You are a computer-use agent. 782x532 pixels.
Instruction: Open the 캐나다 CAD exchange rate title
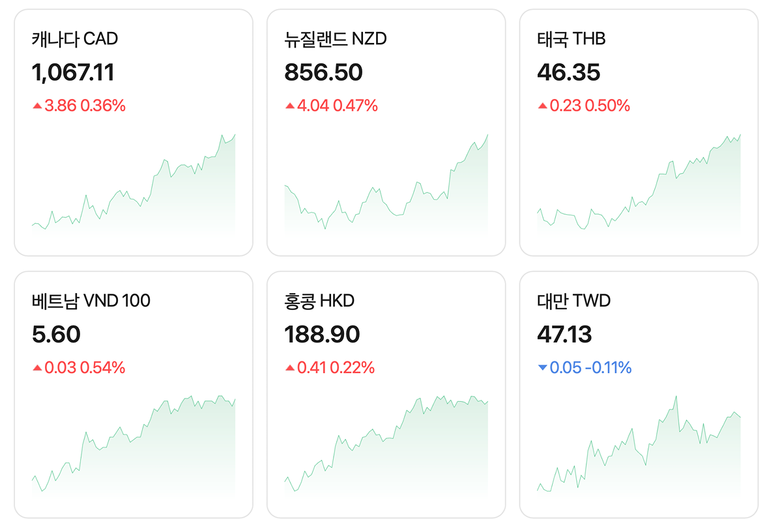coord(75,39)
